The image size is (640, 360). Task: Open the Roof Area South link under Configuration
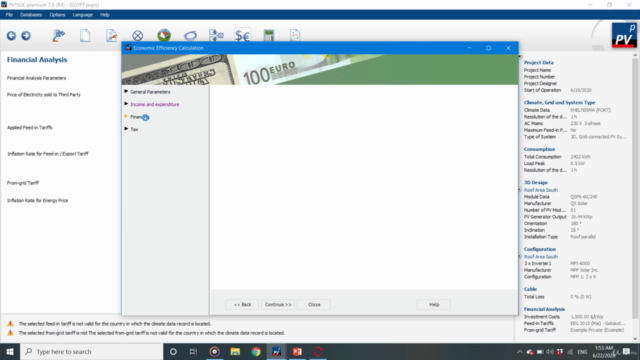click(540, 257)
